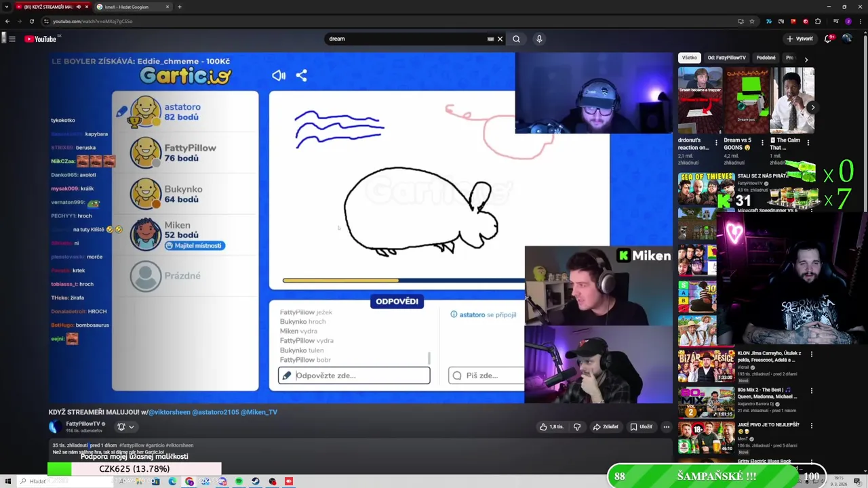The width and height of the screenshot is (868, 488).
Task: Open the drdonut's reaction video thumbnail
Action: point(700,100)
